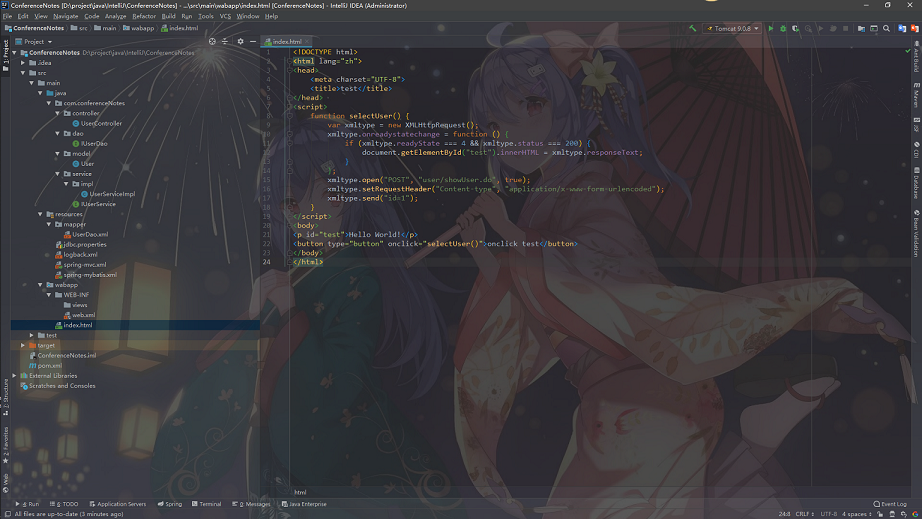Open the Terminal tool window
This screenshot has height=519, width=922.
(206, 504)
